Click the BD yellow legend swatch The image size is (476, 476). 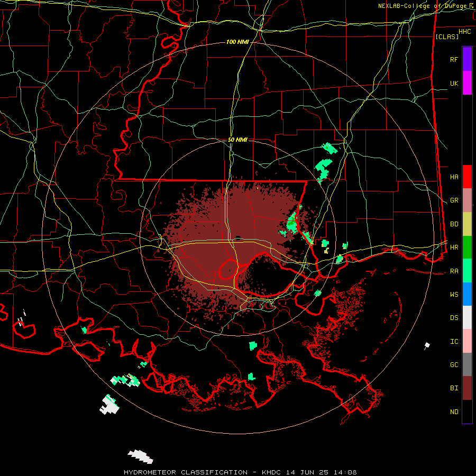click(x=467, y=224)
